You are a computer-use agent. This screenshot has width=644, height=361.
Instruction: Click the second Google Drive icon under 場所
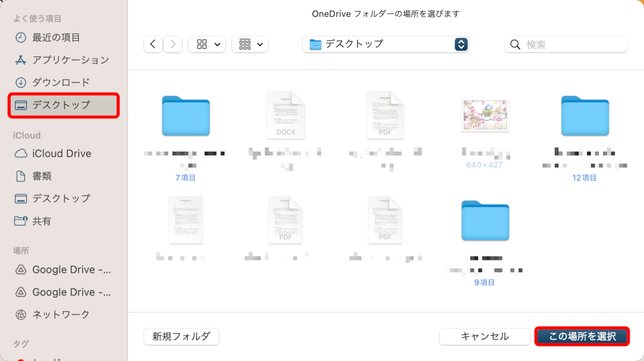(21, 292)
